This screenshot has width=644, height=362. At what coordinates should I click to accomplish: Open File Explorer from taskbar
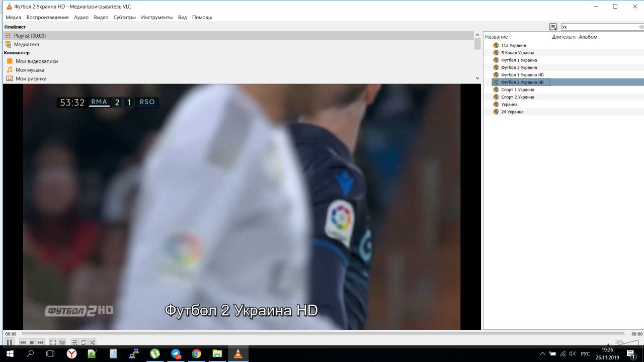[217, 354]
